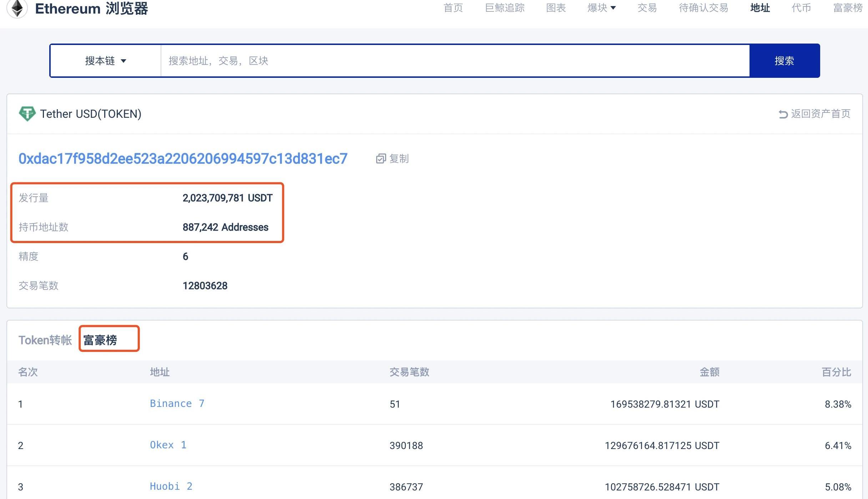
Task: Click the contract address 0xdac17f... link
Action: (183, 159)
